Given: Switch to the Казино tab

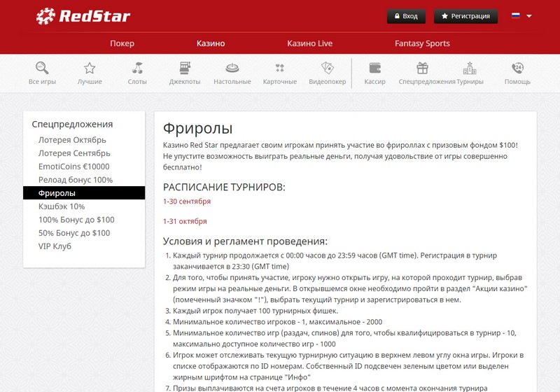Looking at the screenshot, I should pyautogui.click(x=211, y=43).
